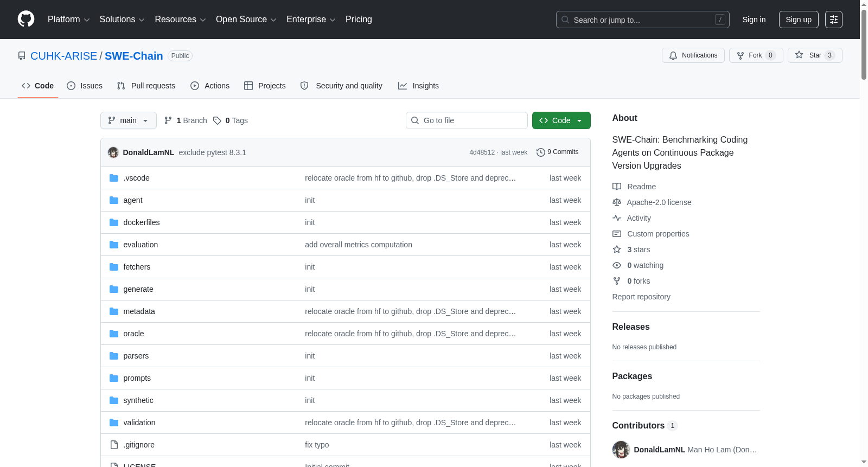This screenshot has width=868, height=467.
Task: Open the 'exclude pytest 8.3.1' commit message
Action: (213, 152)
